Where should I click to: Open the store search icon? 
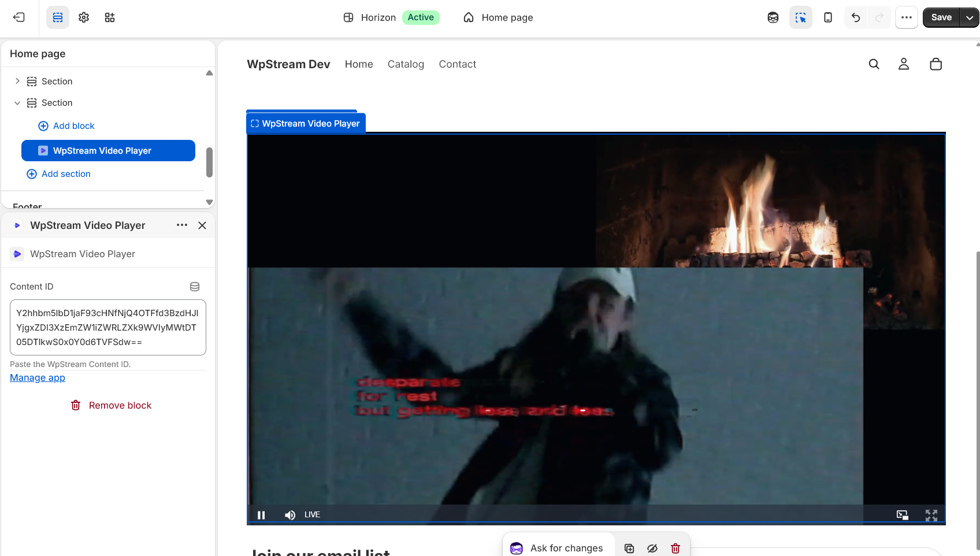tap(874, 64)
